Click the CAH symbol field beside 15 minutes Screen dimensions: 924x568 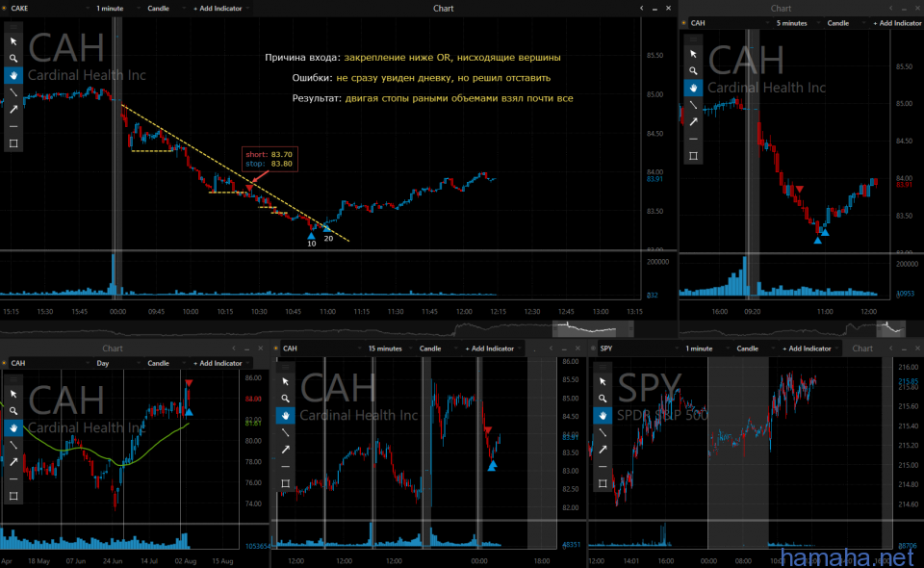[322, 349]
